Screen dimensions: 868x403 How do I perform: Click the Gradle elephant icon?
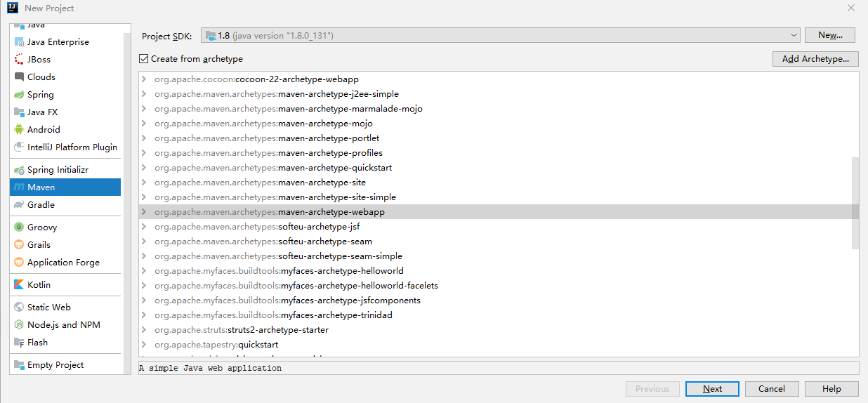tap(19, 205)
